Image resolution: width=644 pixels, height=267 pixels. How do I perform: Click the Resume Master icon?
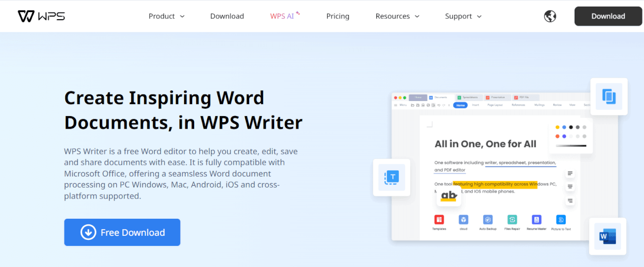point(536,220)
